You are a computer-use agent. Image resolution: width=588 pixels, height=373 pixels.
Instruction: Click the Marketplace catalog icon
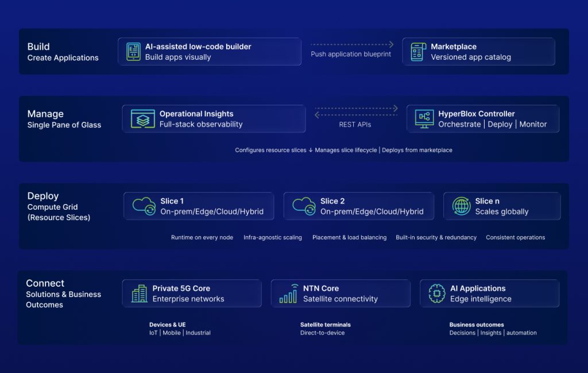[418, 52]
